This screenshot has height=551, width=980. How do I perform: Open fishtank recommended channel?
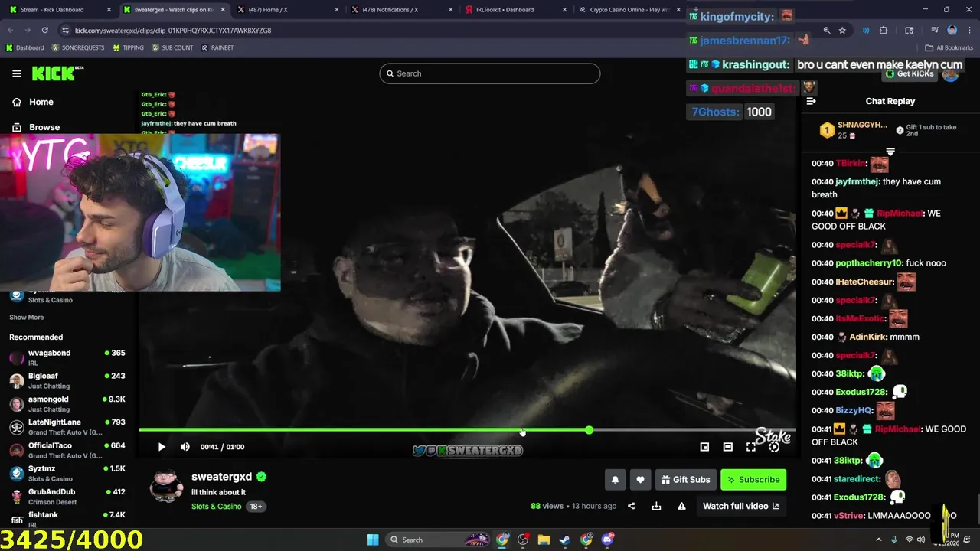[x=67, y=519]
